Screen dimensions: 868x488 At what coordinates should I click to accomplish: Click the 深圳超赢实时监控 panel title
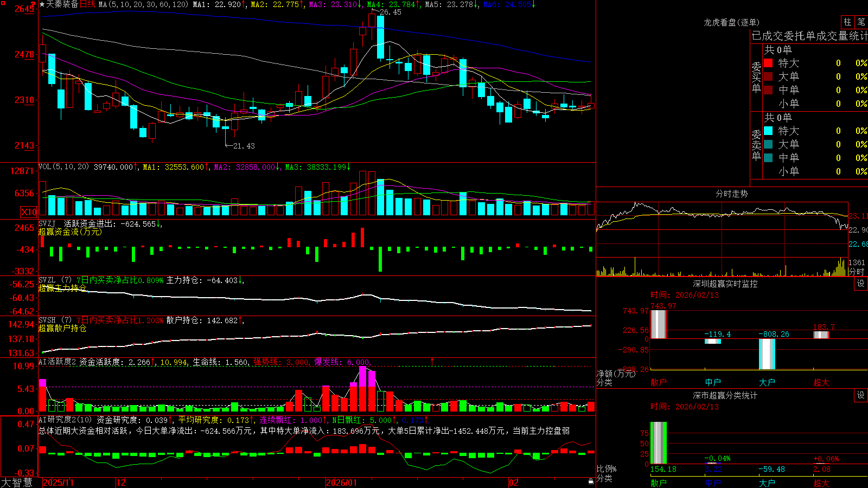[x=725, y=284]
